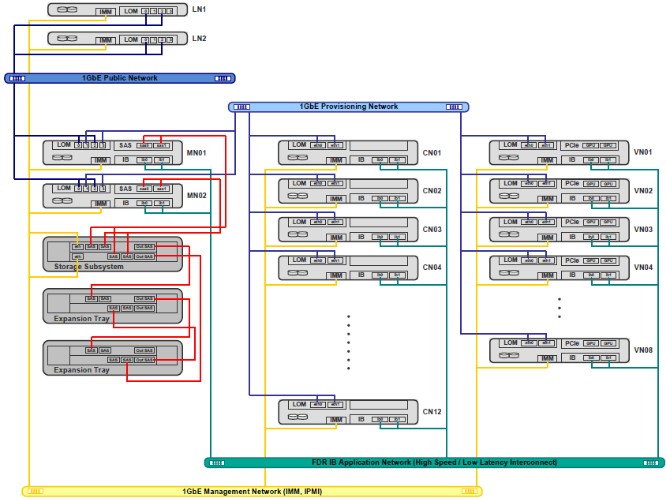Click the IMM port on LN2
Image resolution: width=666 pixels, height=500 pixels.
[106, 40]
